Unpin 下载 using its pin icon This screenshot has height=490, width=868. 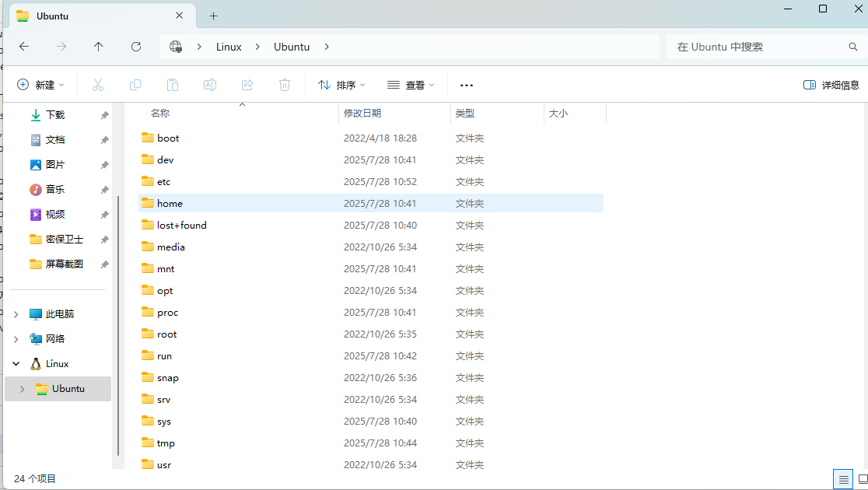pyautogui.click(x=104, y=115)
